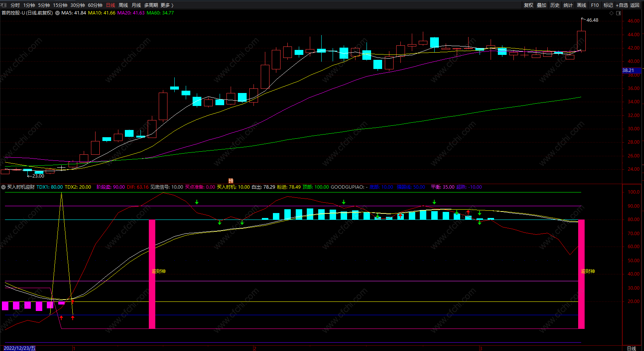The height and width of the screenshot is (351, 644).
Task: Add stock via +自选 button
Action: (622, 5)
